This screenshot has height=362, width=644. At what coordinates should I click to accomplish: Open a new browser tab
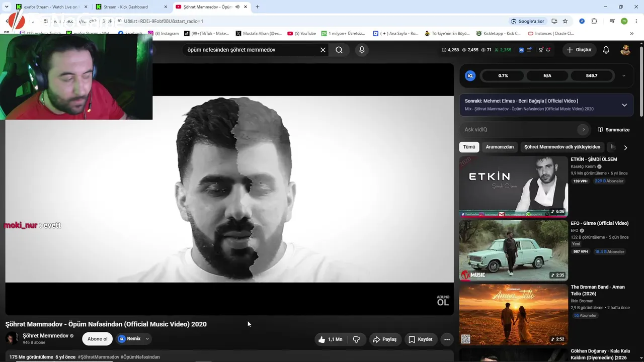(x=257, y=7)
